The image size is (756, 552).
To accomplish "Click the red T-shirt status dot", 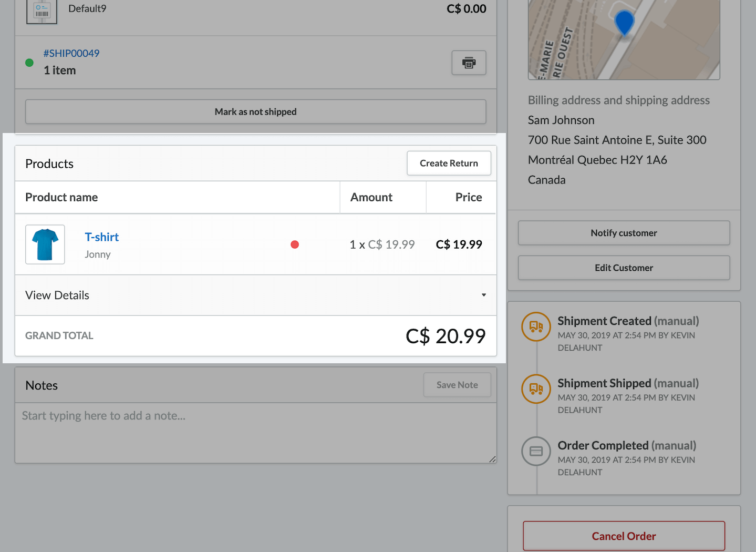I will click(295, 244).
